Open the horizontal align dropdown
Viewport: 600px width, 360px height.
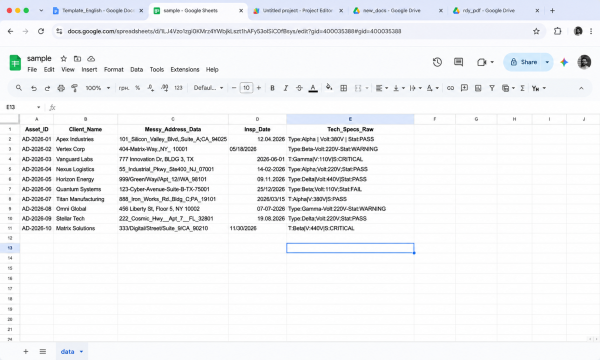(x=382, y=88)
